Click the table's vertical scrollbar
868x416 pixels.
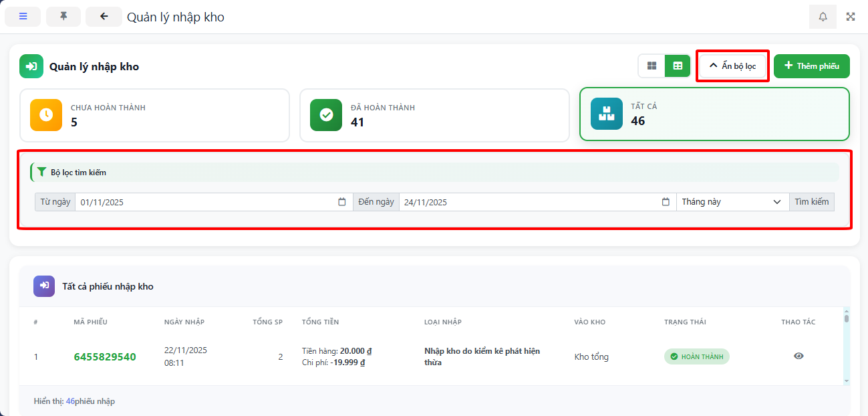pos(847,348)
